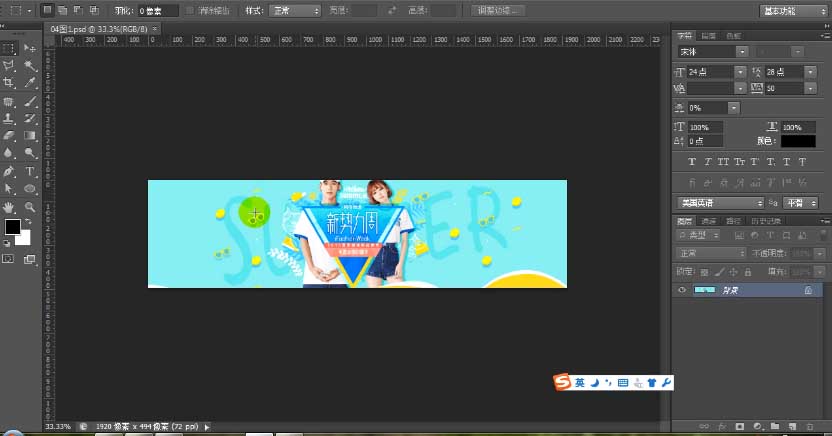Toggle the anti-alias checkbox in options bar
The image size is (832, 436).
click(x=191, y=10)
